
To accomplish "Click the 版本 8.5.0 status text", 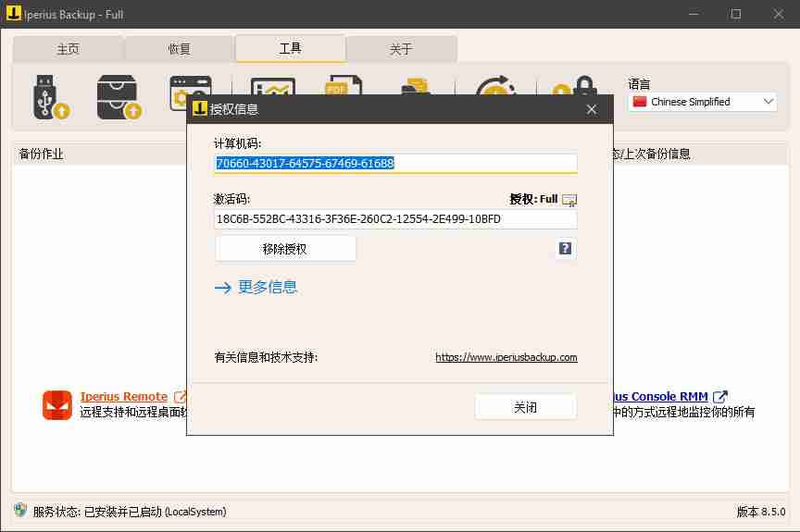I will point(761,511).
